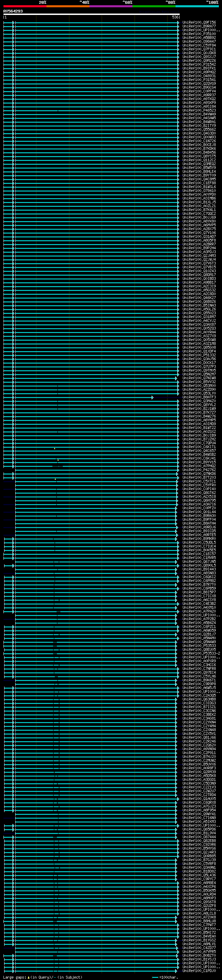222x980 pixels.
Task: Select hit label UniRef100_Q55662
Action: pos(199,129)
